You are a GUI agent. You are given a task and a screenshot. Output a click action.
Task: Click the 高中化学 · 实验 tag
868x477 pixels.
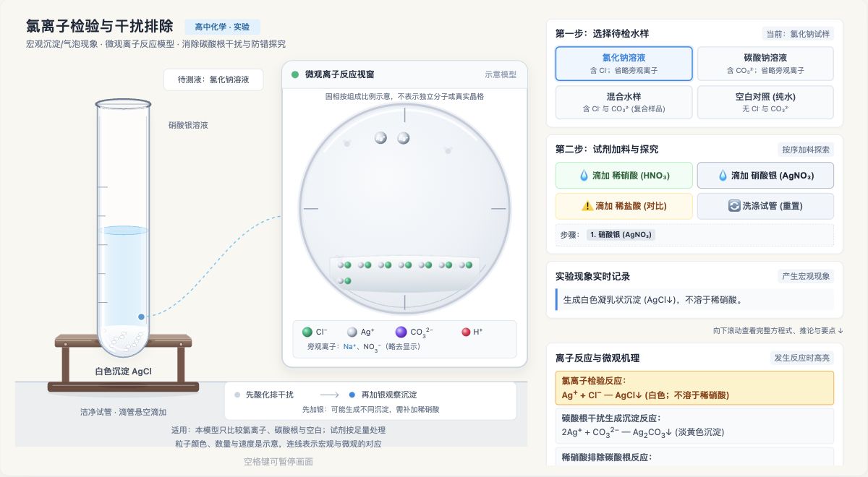click(x=222, y=27)
